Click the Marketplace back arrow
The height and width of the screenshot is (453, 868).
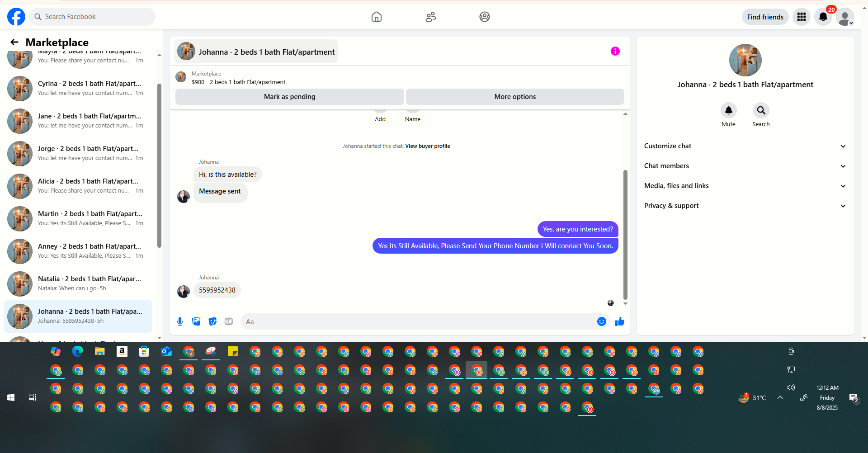pyautogui.click(x=14, y=42)
